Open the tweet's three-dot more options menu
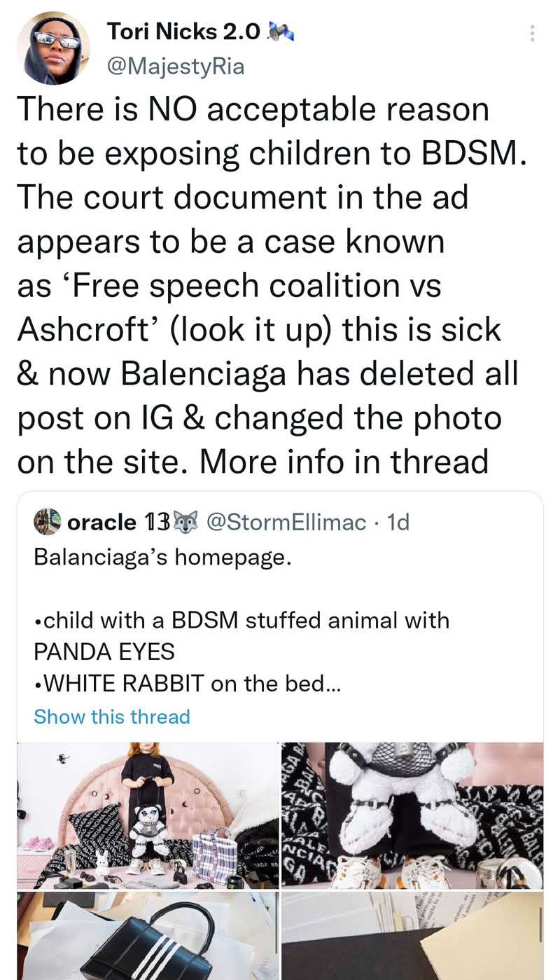 tap(532, 33)
